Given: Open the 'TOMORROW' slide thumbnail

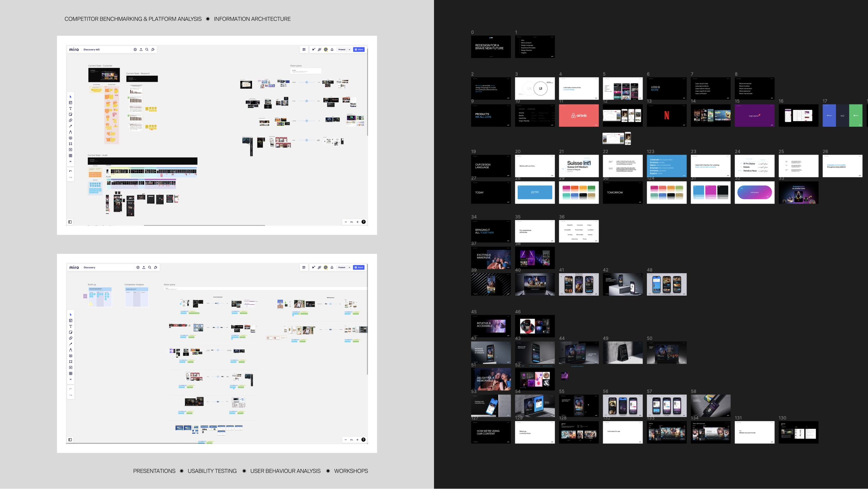Looking at the screenshot, I should 623,192.
